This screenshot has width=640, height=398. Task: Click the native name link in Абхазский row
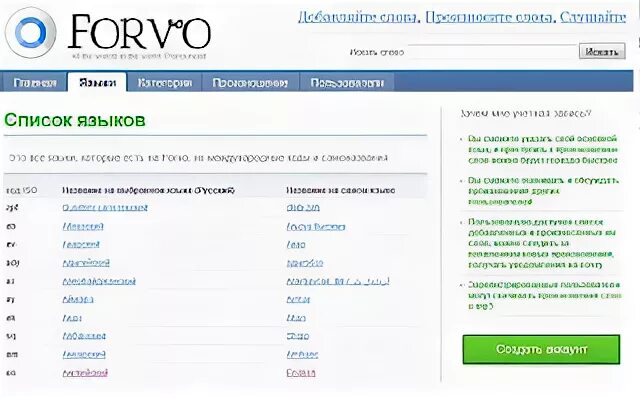point(316,226)
